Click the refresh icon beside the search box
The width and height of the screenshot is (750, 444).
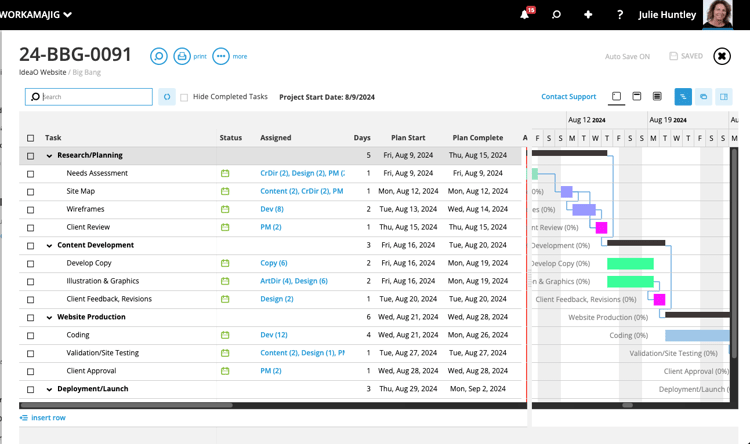[167, 97]
